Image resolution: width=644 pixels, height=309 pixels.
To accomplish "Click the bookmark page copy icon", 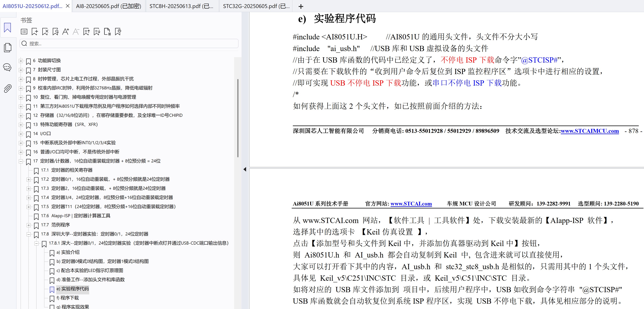I will click(107, 32).
